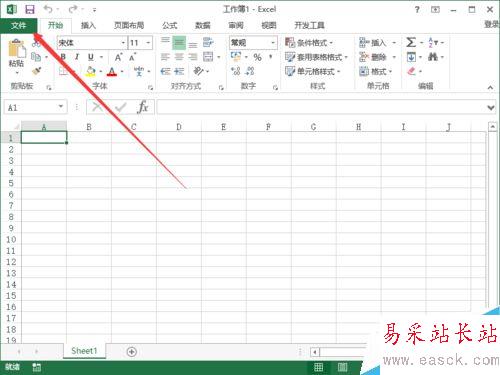Image resolution: width=500 pixels, height=375 pixels.
Task: Apply the red font color A
Action: click(112, 71)
